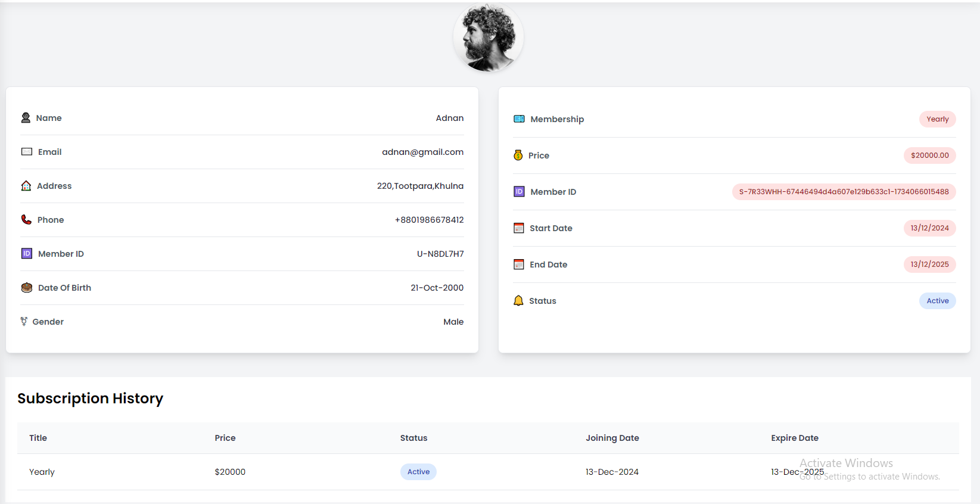Screen dimensions: 980x504
Task: Click the red phone icon
Action: [26, 220]
